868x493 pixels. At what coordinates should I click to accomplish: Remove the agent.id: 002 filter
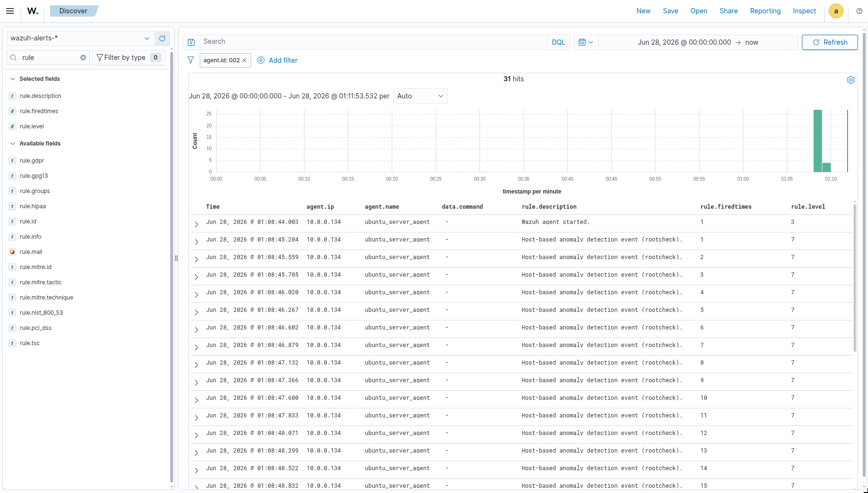point(244,60)
